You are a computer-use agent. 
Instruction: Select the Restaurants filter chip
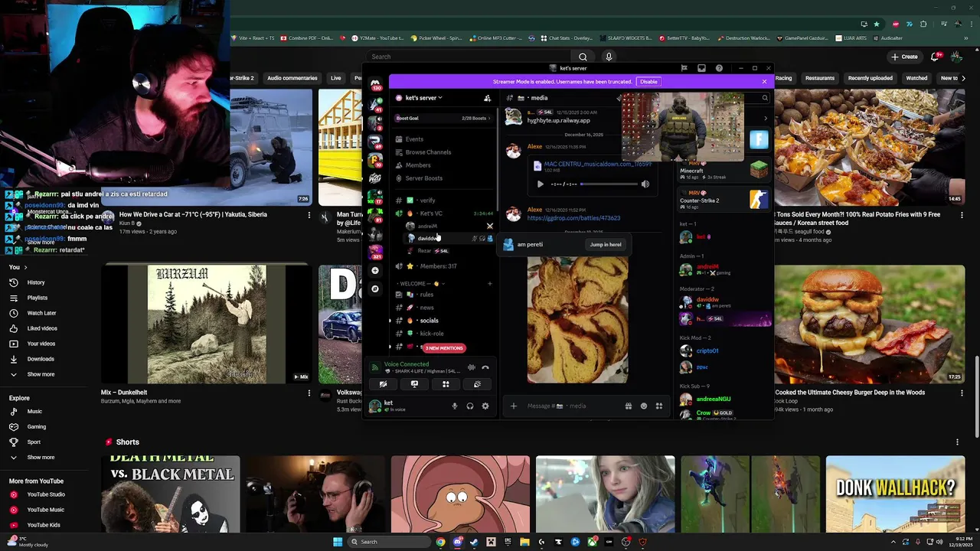[819, 78]
